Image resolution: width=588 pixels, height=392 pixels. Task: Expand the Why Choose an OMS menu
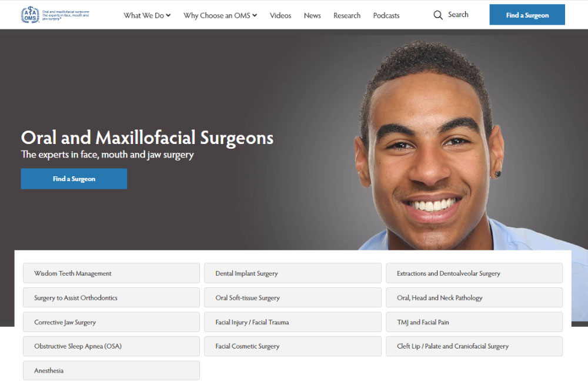coord(220,15)
